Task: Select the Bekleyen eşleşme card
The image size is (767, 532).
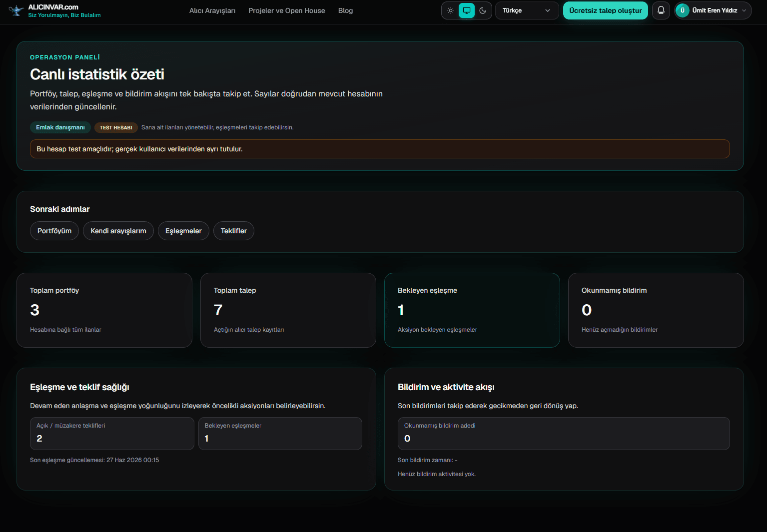Action: tap(472, 310)
